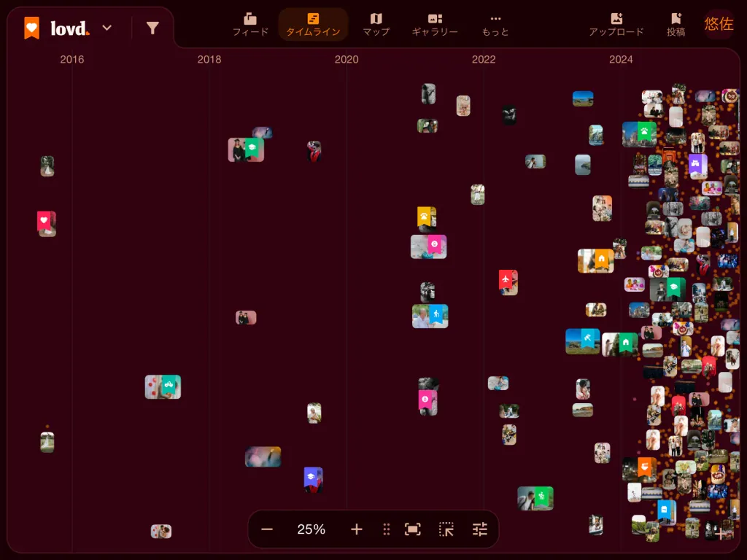Open the green paw bookmark memory
747x560 pixels.
639,134
